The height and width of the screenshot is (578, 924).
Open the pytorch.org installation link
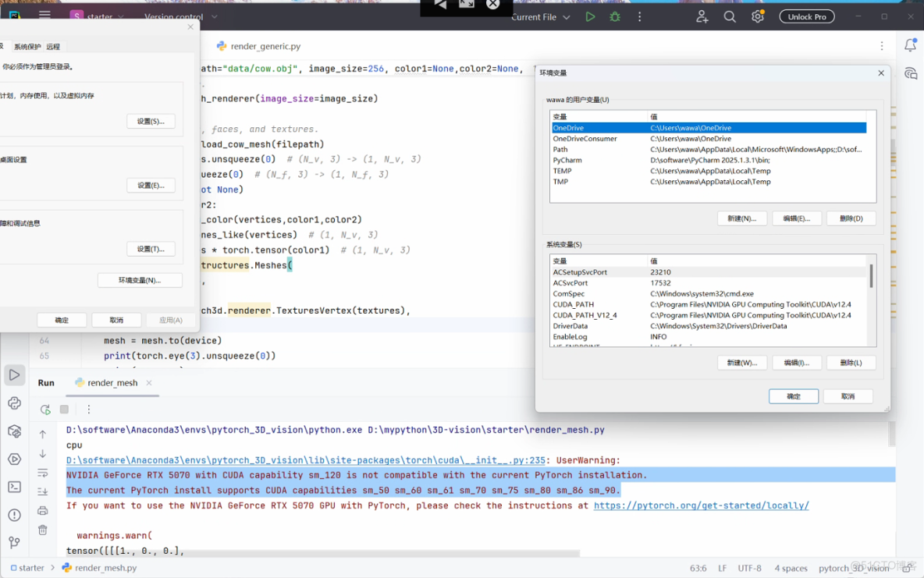701,505
